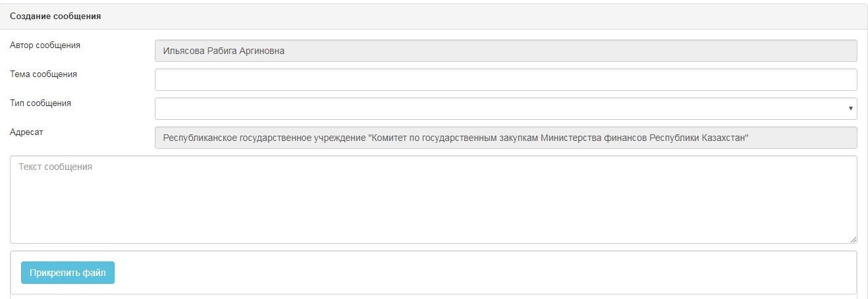Click the "Автор сообщения" label
Viewport: 868px width, 299px height.
[x=45, y=45]
